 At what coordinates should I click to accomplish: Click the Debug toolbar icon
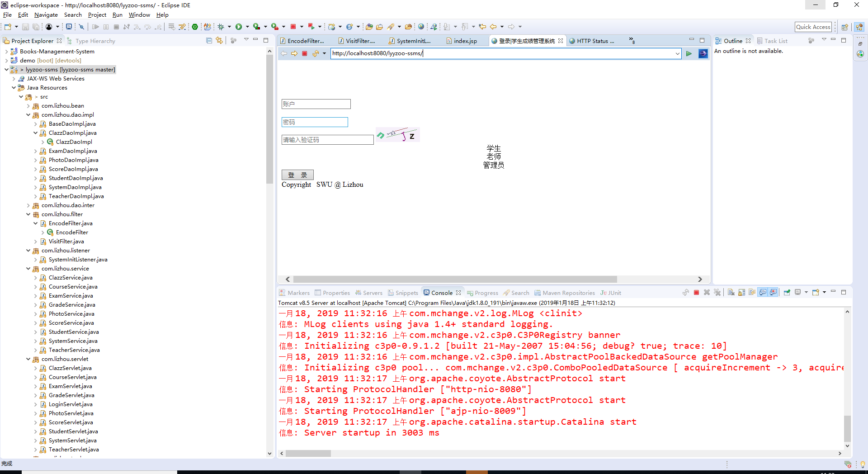[x=221, y=27]
